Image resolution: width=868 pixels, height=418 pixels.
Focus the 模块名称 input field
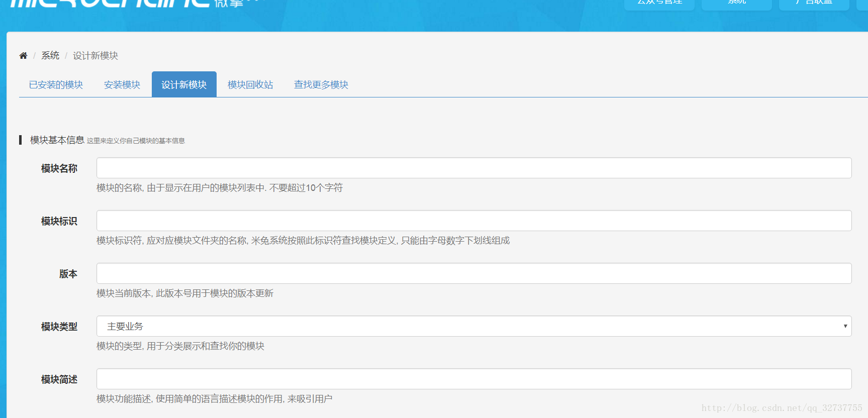tap(474, 168)
